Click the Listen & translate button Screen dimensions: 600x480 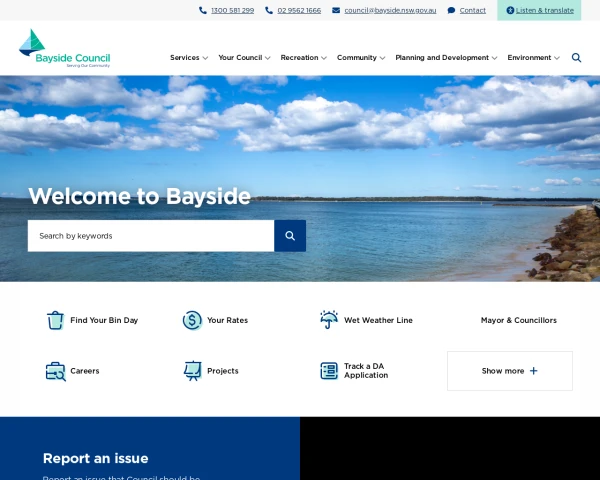[x=539, y=10]
